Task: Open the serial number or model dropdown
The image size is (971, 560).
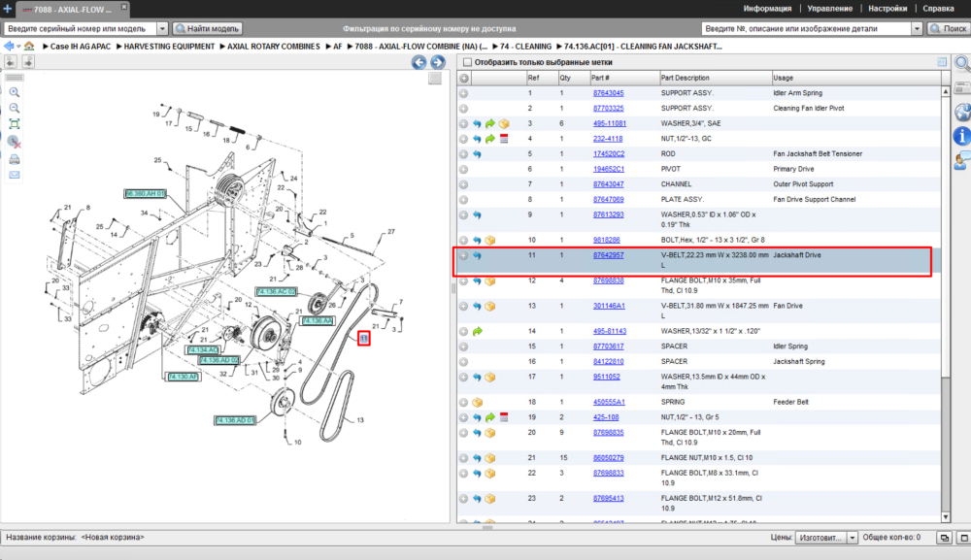Action: click(x=162, y=28)
